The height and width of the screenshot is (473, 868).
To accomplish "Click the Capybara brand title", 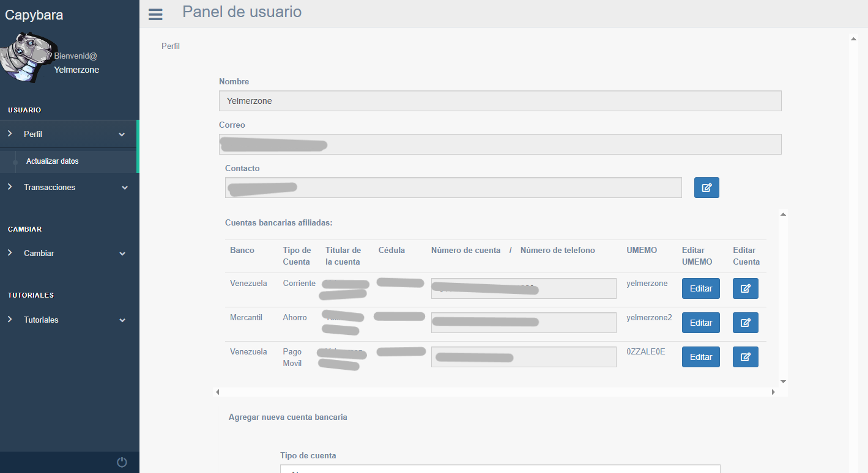I will click(x=34, y=15).
